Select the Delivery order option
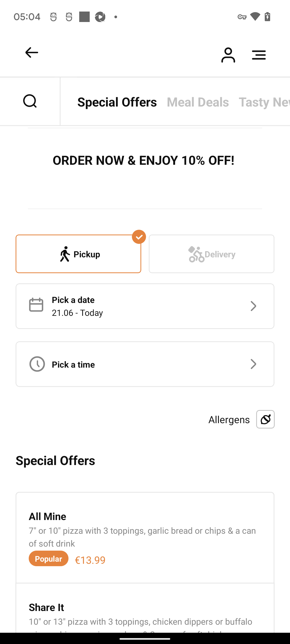Viewport: 290px width, 644px height. pos(212,254)
